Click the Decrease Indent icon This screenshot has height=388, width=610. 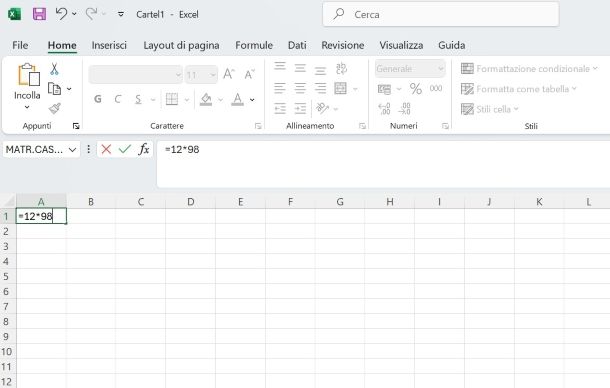click(x=280, y=109)
